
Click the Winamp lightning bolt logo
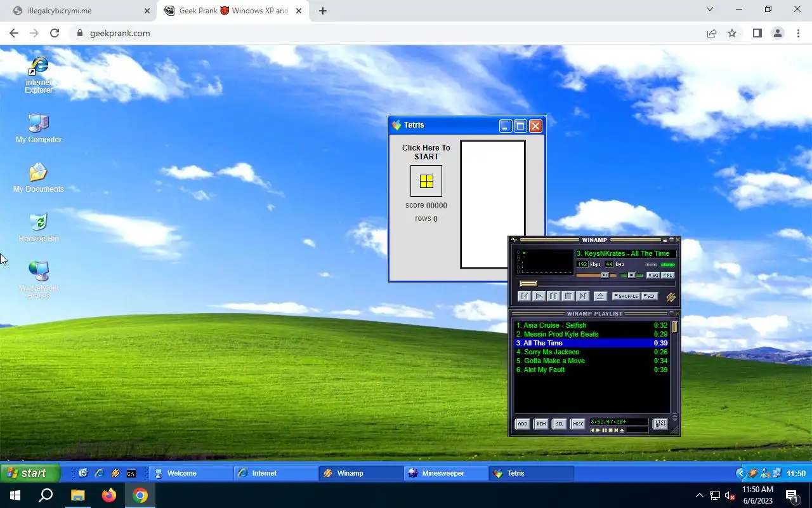[671, 297]
